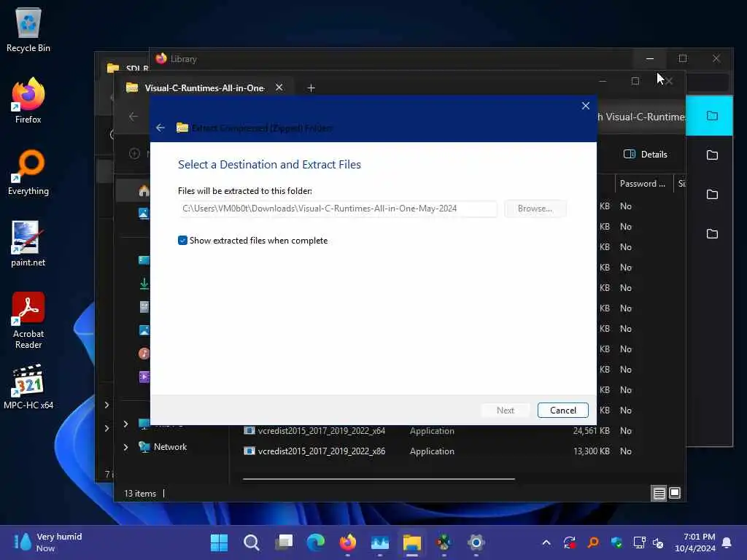
Task: Select Network in the navigation pane
Action: (169, 447)
